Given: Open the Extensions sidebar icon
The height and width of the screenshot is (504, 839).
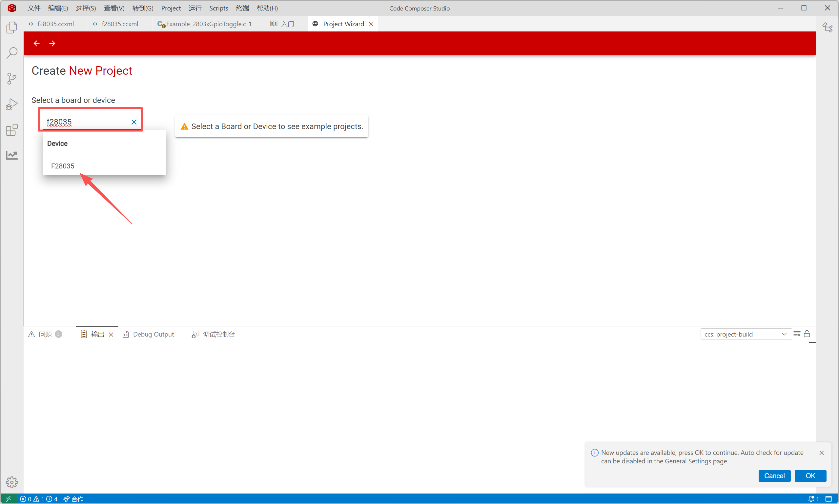Looking at the screenshot, I should (x=11, y=130).
